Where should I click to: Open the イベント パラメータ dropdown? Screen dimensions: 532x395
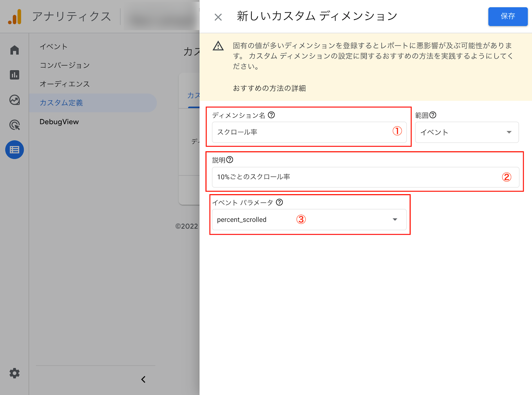tap(309, 219)
